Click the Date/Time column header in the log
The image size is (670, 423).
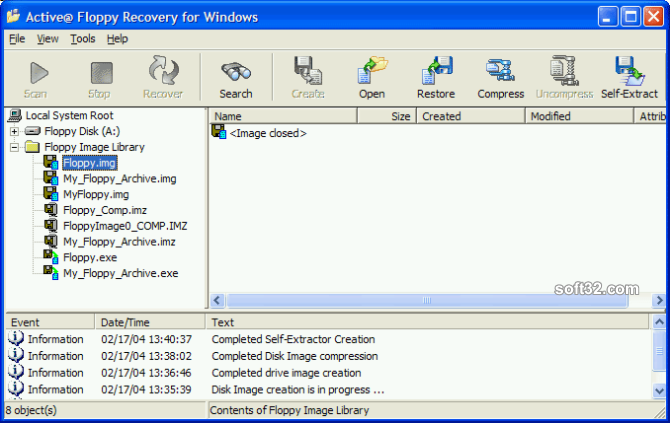tap(150, 322)
